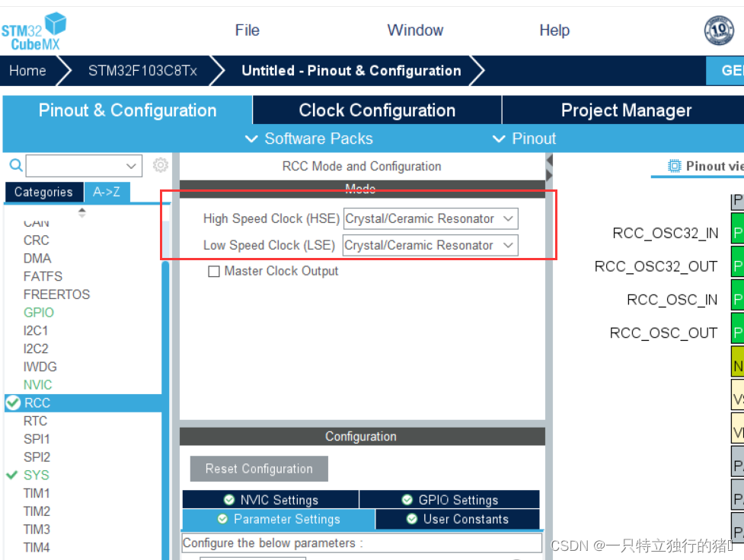Click the RCC_OSC32_IN pin label
The width and height of the screenshot is (744, 560).
pyautogui.click(x=666, y=234)
